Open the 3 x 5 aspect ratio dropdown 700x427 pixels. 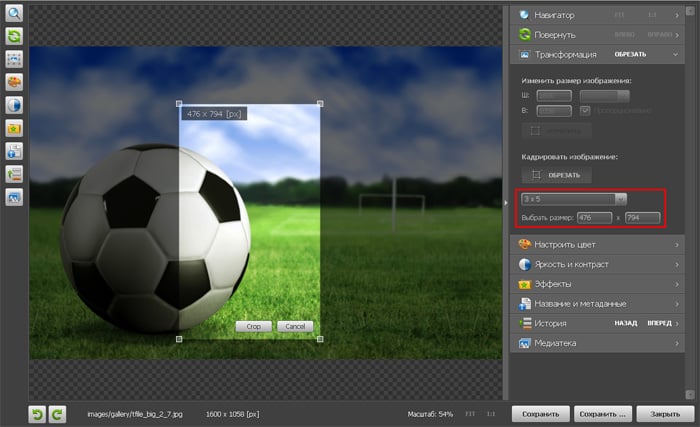(x=575, y=199)
